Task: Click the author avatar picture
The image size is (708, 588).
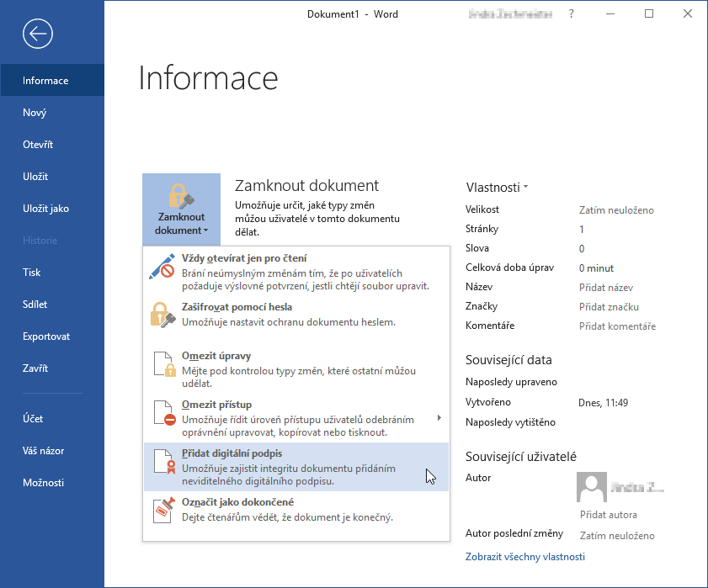Action: click(x=592, y=487)
